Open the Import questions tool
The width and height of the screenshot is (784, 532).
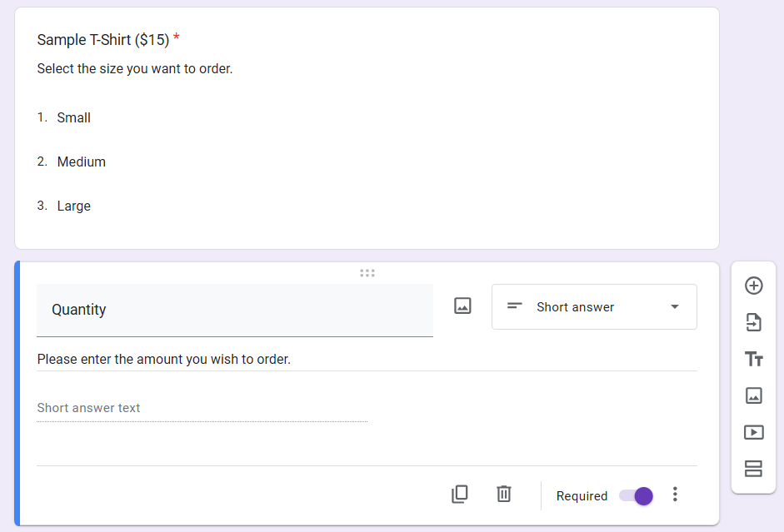coord(753,322)
